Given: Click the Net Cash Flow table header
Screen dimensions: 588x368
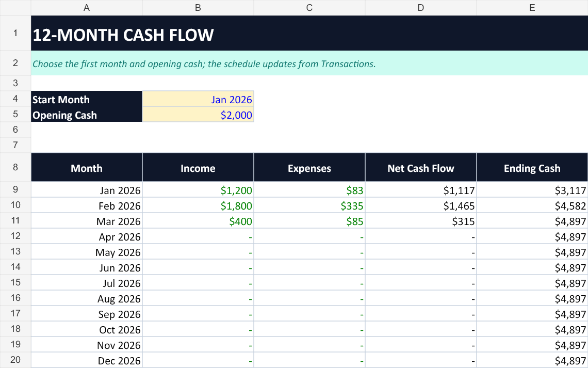Looking at the screenshot, I should click(x=421, y=168).
